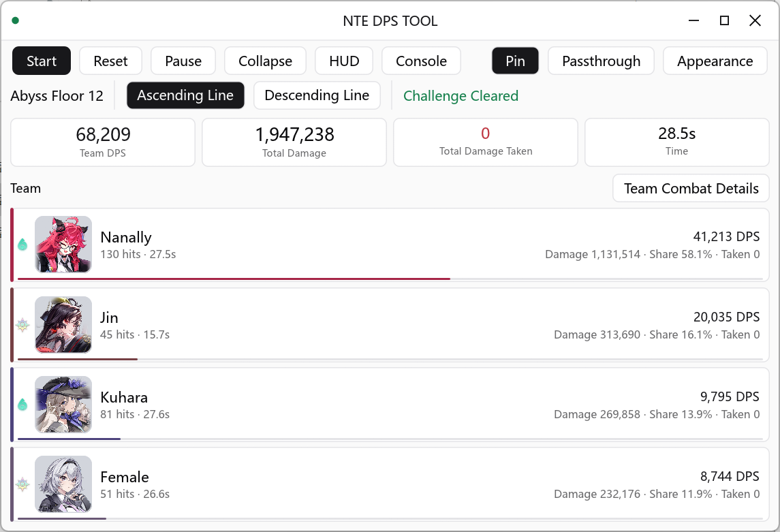Click the "Abyss Floor 12" label
780x532 pixels.
tap(57, 95)
